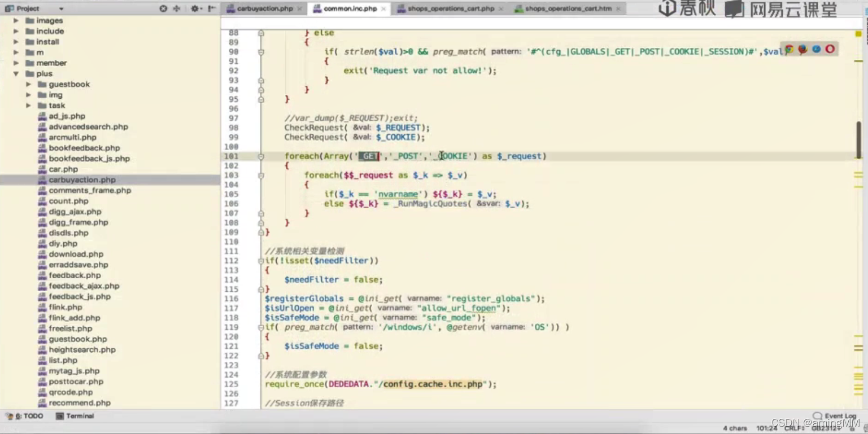This screenshot has height=434, width=868.
Task: Select digg_ajax.php file
Action: pyautogui.click(x=75, y=212)
